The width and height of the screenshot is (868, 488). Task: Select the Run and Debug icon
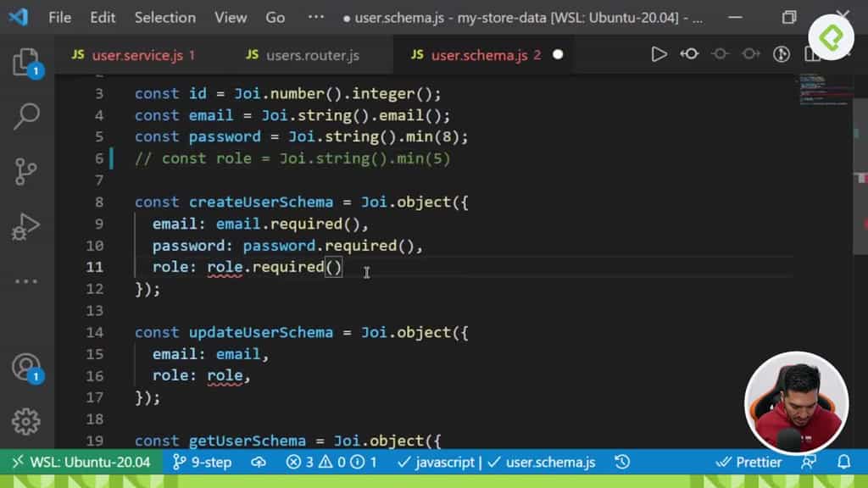27,226
